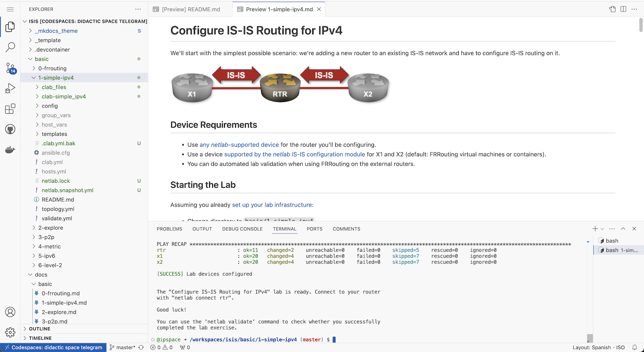Open Run and Debug view
Screen dimensions: 644x352
(10, 88)
